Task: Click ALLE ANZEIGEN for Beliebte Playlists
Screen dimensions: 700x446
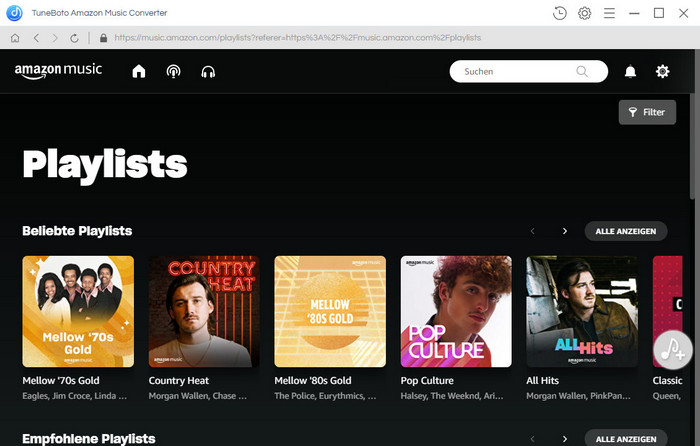Action: click(626, 231)
